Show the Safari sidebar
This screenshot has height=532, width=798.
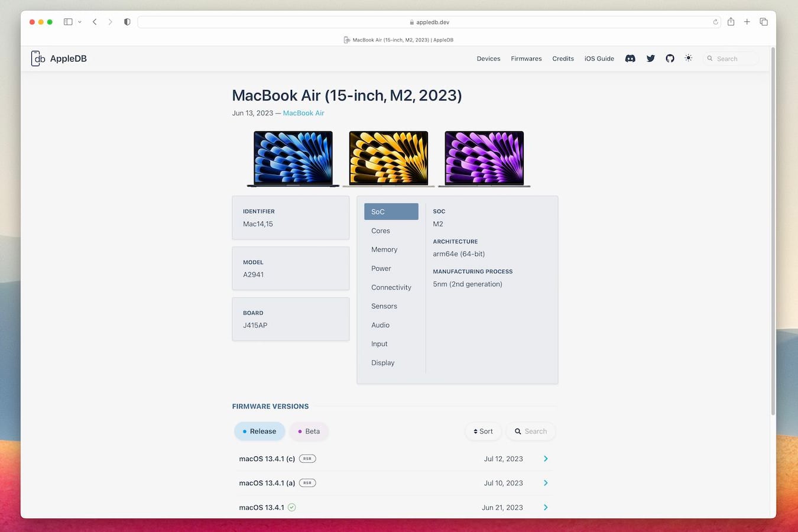68,22
